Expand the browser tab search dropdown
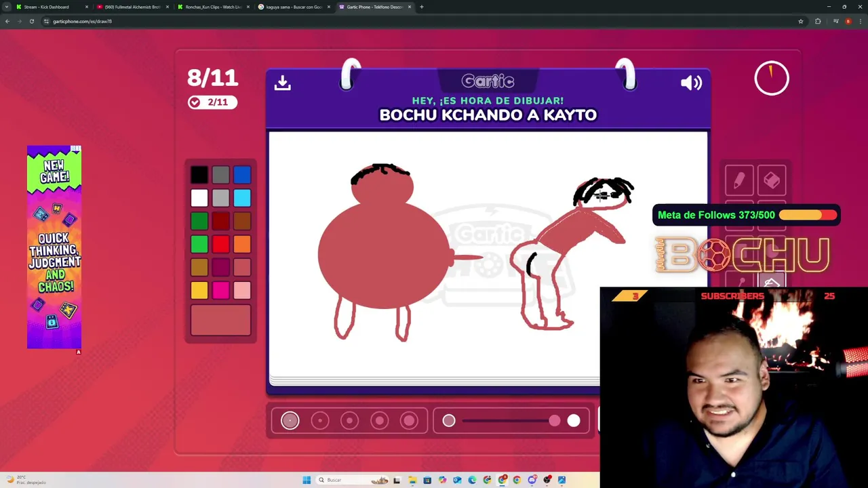The height and width of the screenshot is (488, 868). click(7, 7)
